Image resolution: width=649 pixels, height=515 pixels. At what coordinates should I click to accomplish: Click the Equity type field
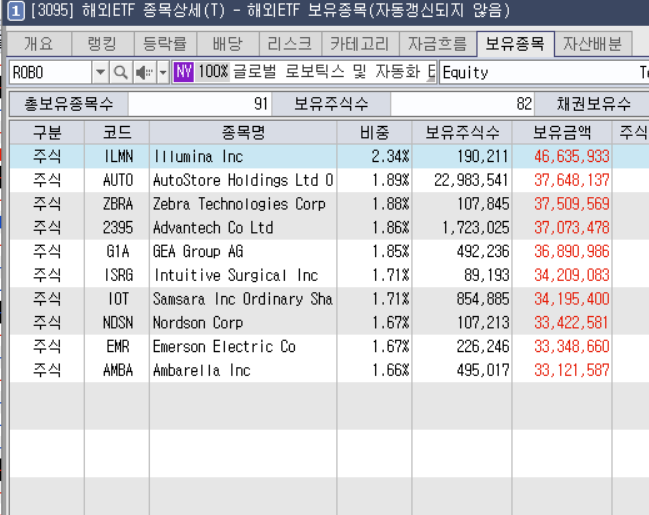(x=544, y=72)
